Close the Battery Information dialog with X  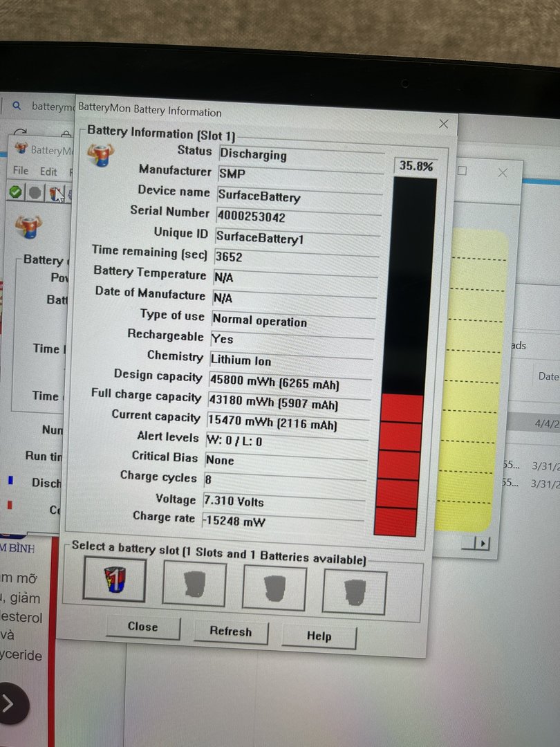(444, 124)
